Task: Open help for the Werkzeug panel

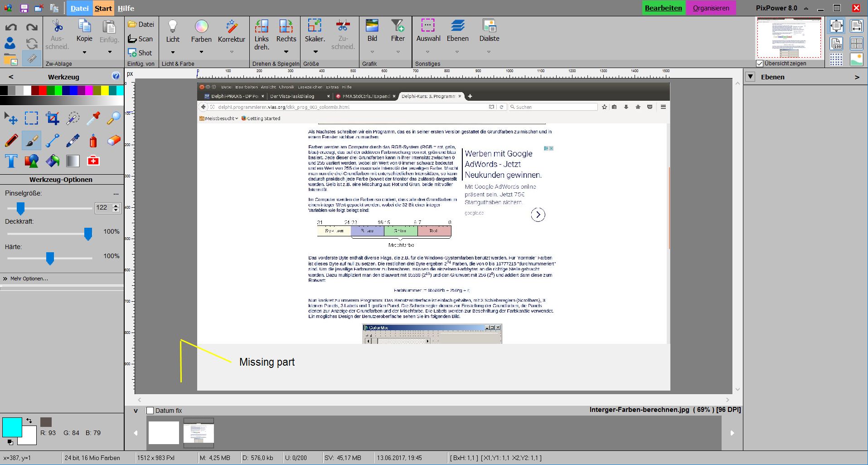Action: [116, 76]
